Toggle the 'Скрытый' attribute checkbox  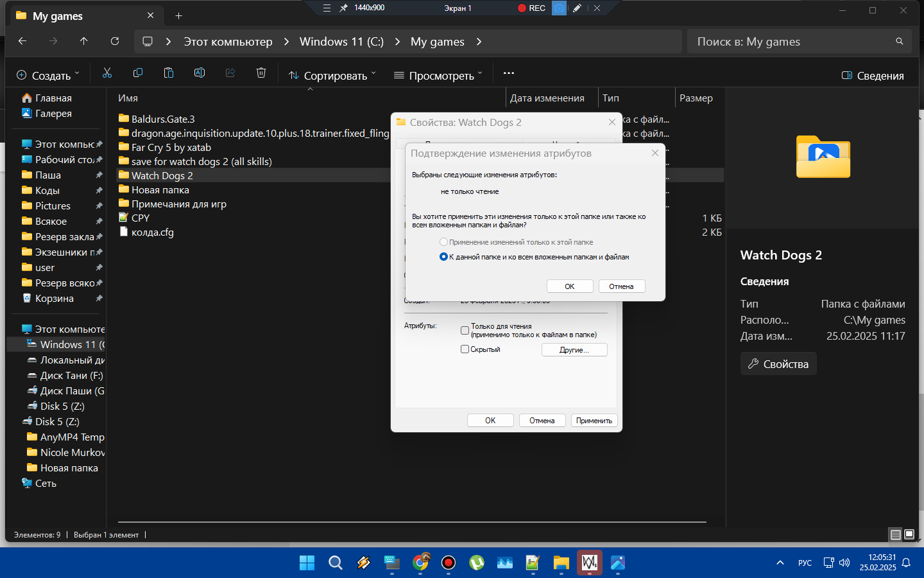click(465, 349)
